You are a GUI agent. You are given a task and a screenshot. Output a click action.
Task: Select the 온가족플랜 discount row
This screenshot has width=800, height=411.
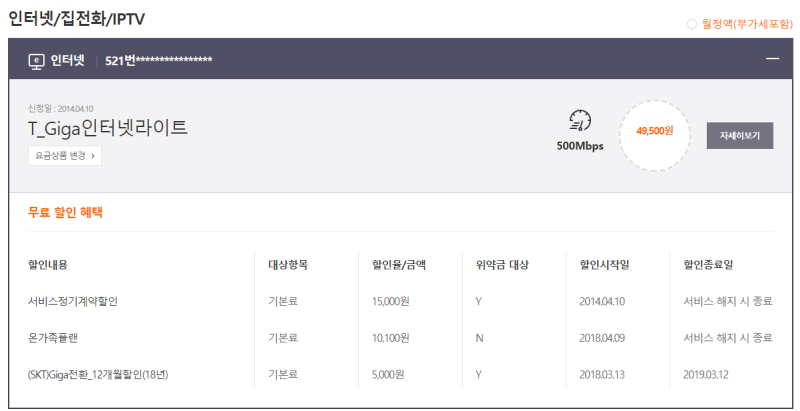[x=56, y=338]
